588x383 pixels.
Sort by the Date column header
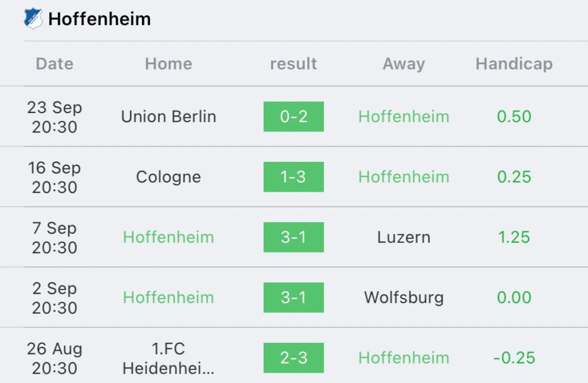tap(55, 64)
